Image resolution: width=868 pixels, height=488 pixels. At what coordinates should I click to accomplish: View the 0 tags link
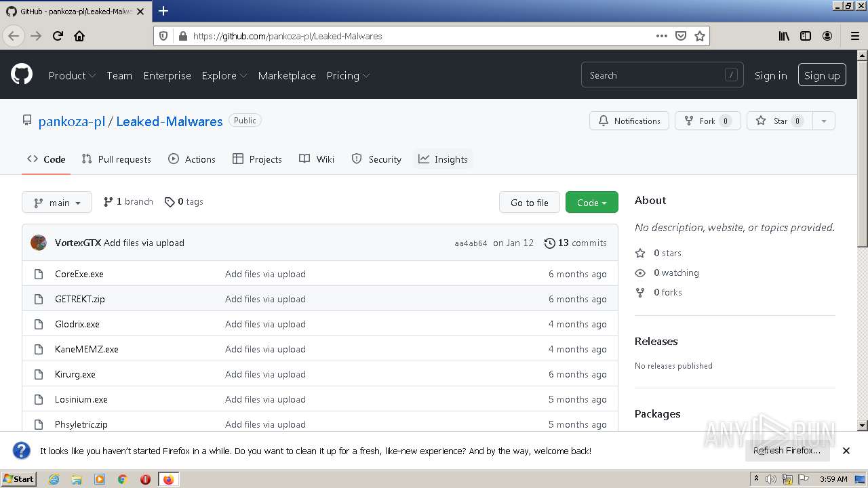(184, 202)
